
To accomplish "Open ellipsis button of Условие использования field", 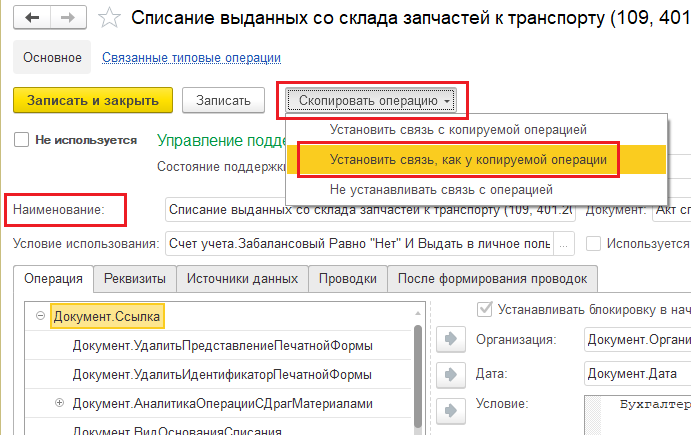I will (564, 244).
